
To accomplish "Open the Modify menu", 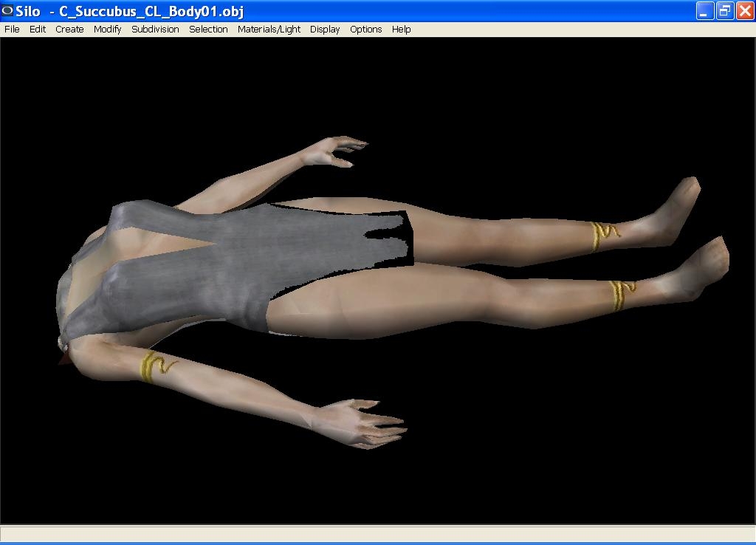I will [107, 30].
